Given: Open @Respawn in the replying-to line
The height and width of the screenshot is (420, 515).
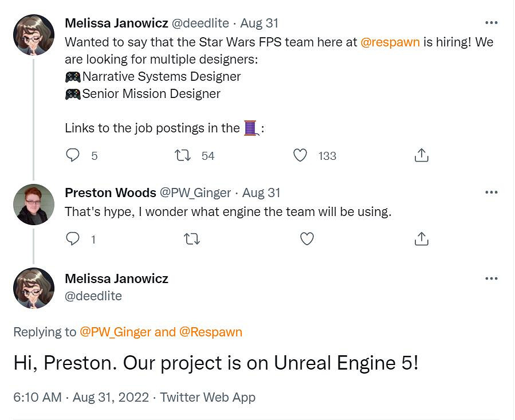Looking at the screenshot, I should 211,332.
